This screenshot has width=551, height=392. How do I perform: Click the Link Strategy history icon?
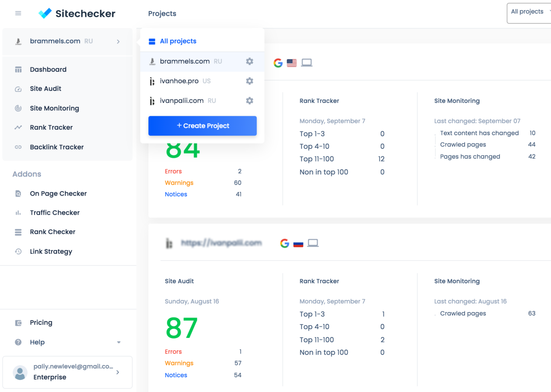click(x=18, y=252)
